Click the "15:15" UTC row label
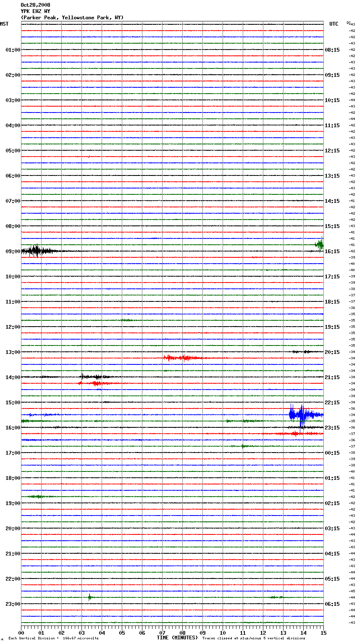357x644 pixels. [332, 226]
